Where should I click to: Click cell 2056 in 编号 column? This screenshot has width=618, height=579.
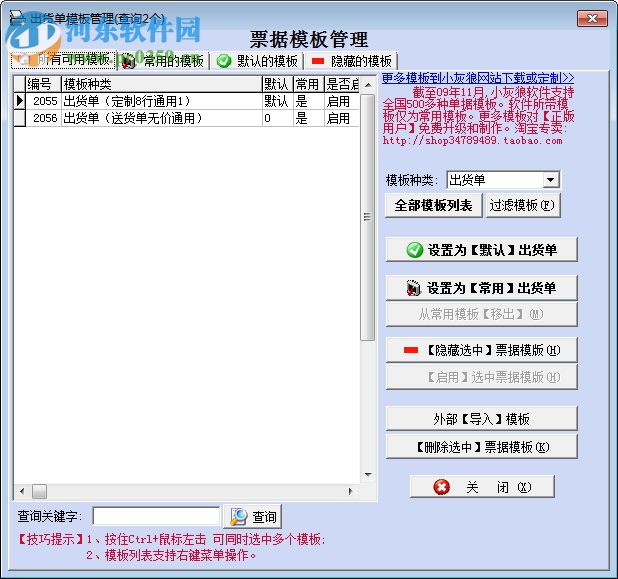click(x=43, y=118)
